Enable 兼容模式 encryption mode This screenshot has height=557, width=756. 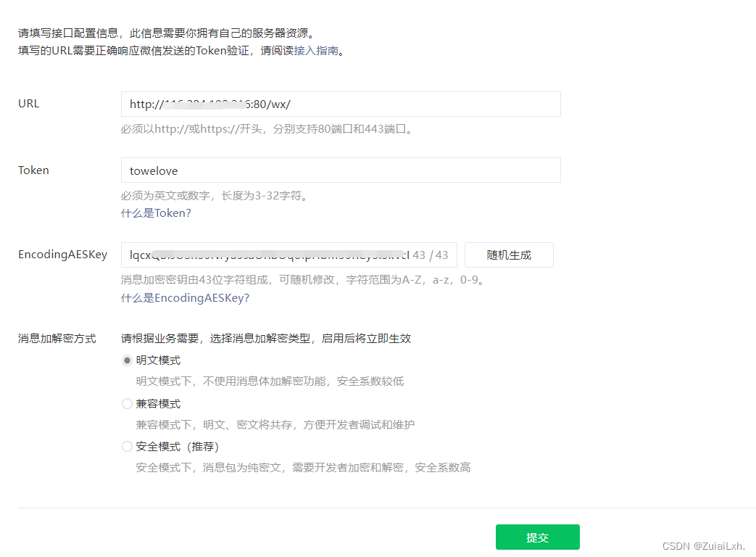click(127, 403)
